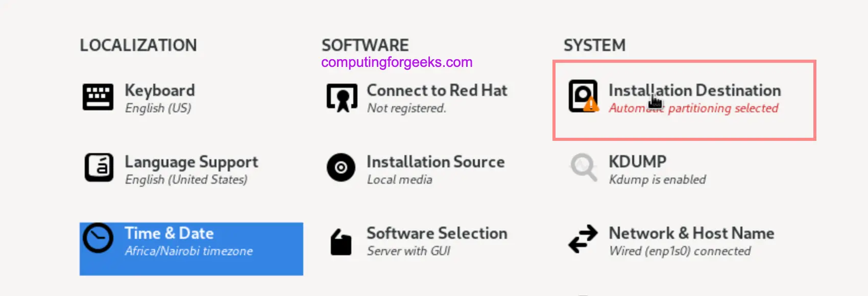Open the Keyboard settings title
This screenshot has width=868, height=296.
pyautogui.click(x=160, y=90)
